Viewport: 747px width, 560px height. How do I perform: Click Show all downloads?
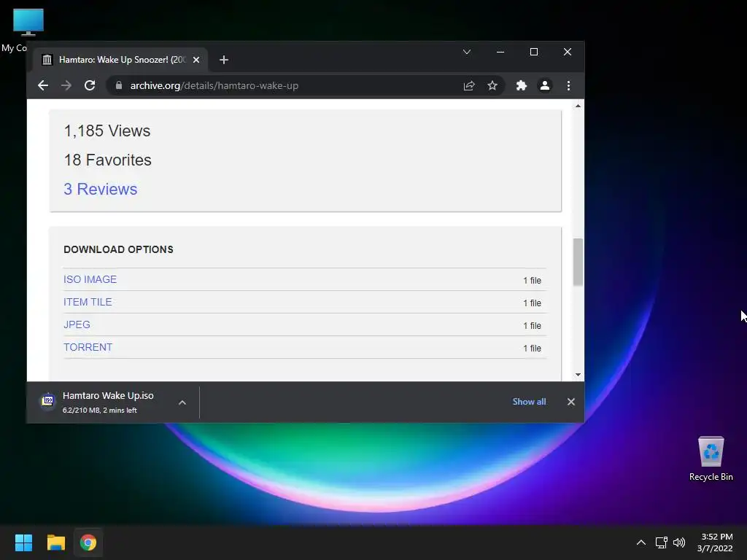(x=530, y=402)
